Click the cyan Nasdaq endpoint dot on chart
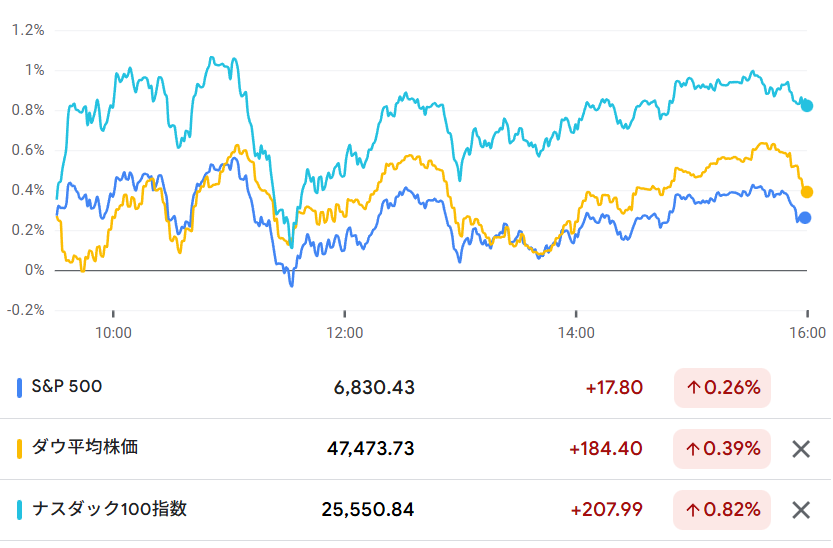The width and height of the screenshot is (833, 548). (807, 106)
